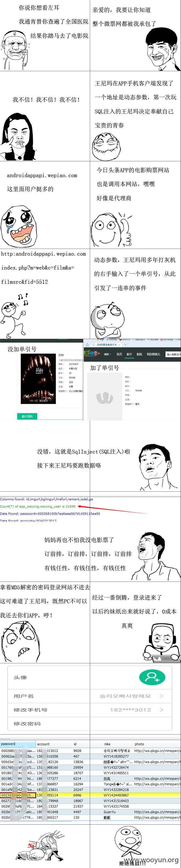The width and height of the screenshot is (181, 868).
Task: Expand the 修改手机号 row chevron
Action: coord(162,710)
